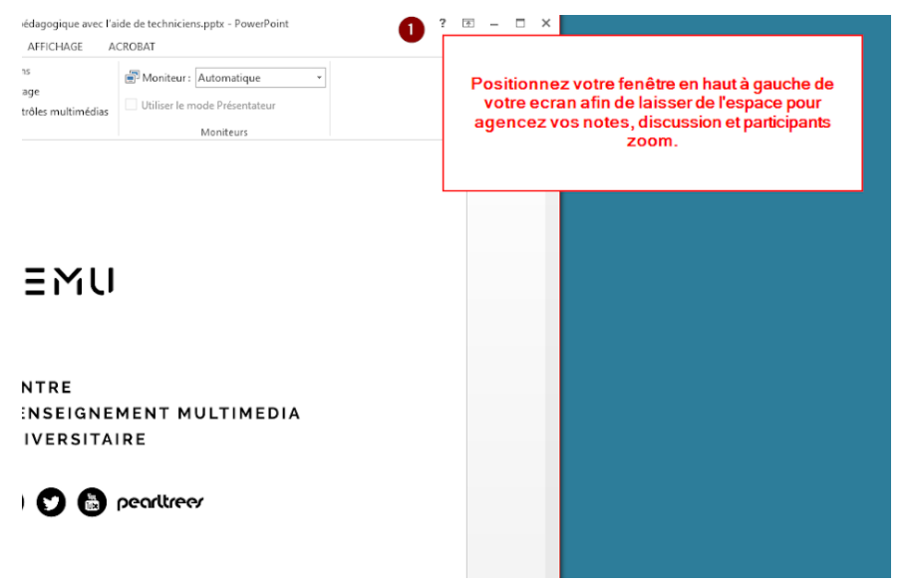
Task: Click the YouTube icon on slide
Action: 92,502
